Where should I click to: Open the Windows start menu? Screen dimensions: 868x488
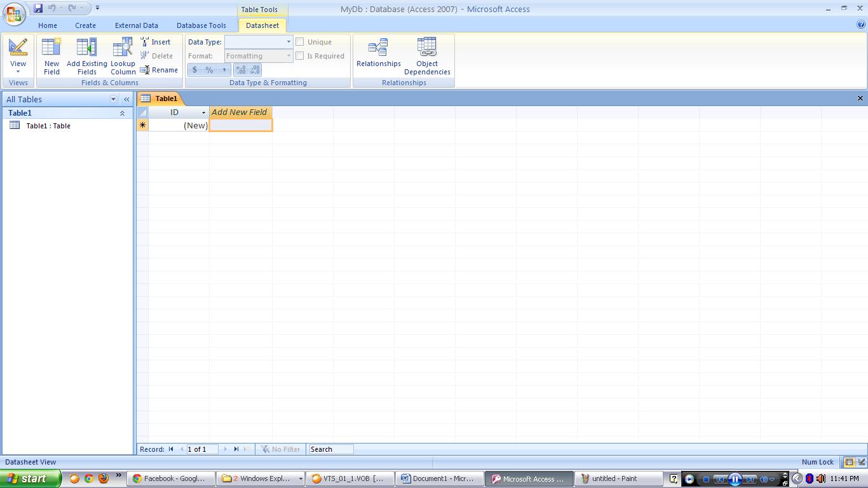(31, 478)
